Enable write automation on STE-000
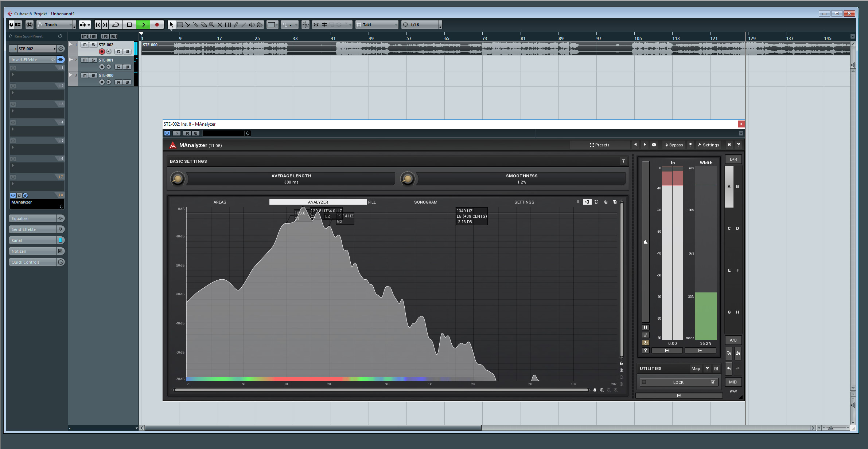The width and height of the screenshot is (868, 449). coord(127,82)
